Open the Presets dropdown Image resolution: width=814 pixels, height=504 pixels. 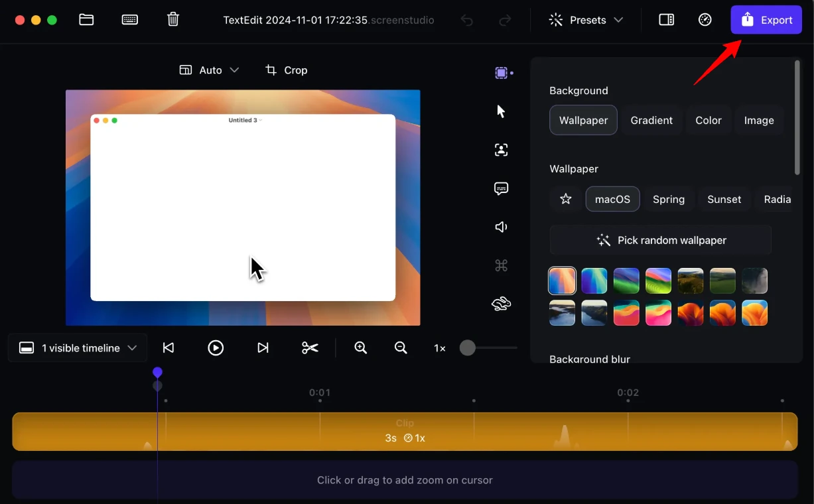coord(586,20)
